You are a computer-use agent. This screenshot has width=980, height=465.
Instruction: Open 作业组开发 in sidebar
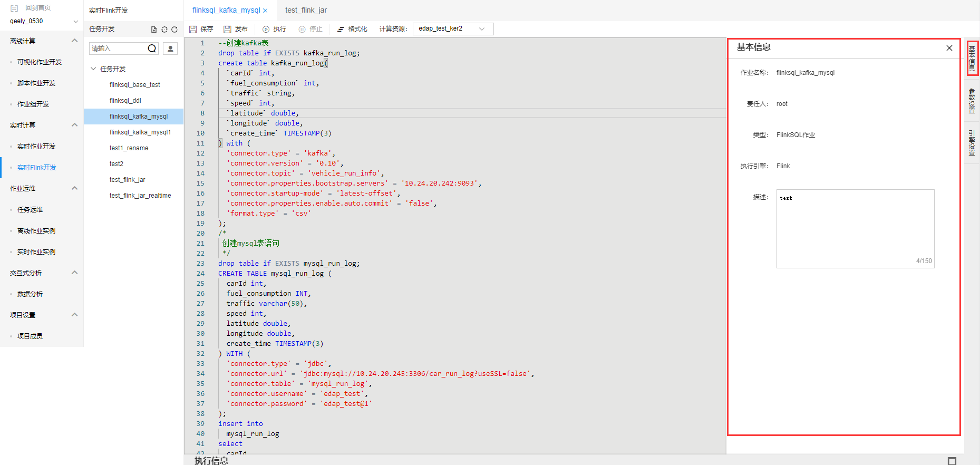pyautogui.click(x=33, y=104)
